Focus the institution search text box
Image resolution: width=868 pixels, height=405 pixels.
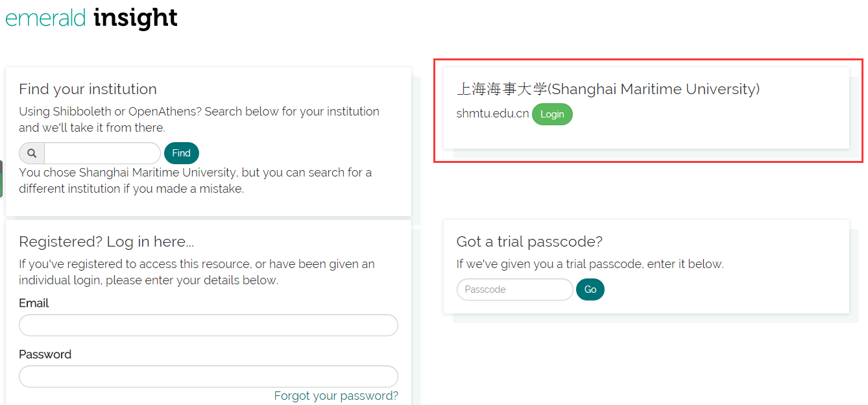(x=102, y=153)
